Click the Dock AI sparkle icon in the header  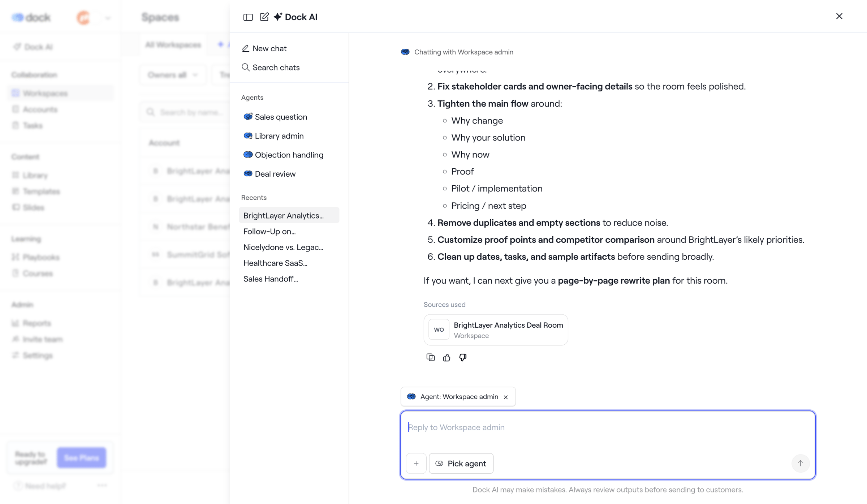click(x=278, y=17)
